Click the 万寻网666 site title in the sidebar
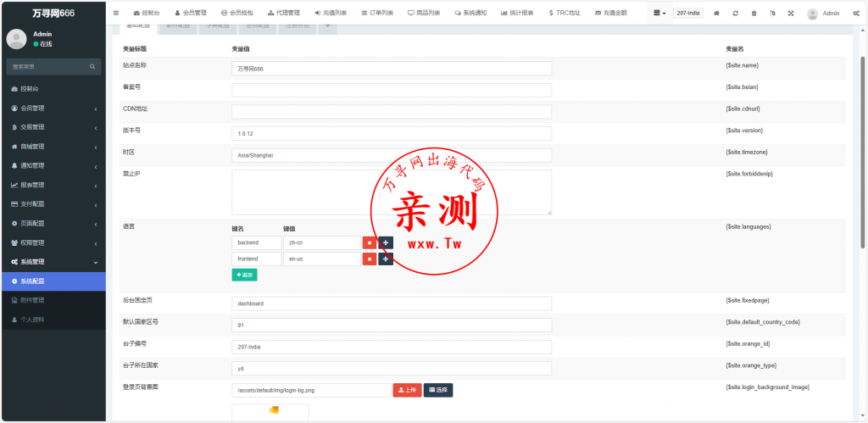This screenshot has height=423, width=868. point(53,13)
